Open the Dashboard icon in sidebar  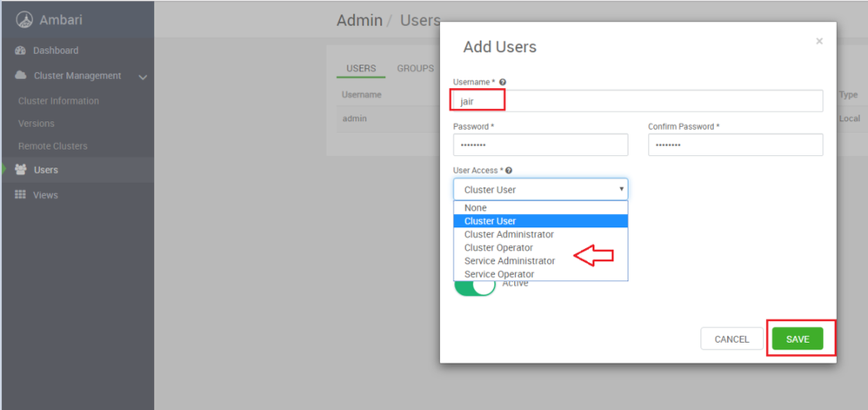[x=21, y=50]
